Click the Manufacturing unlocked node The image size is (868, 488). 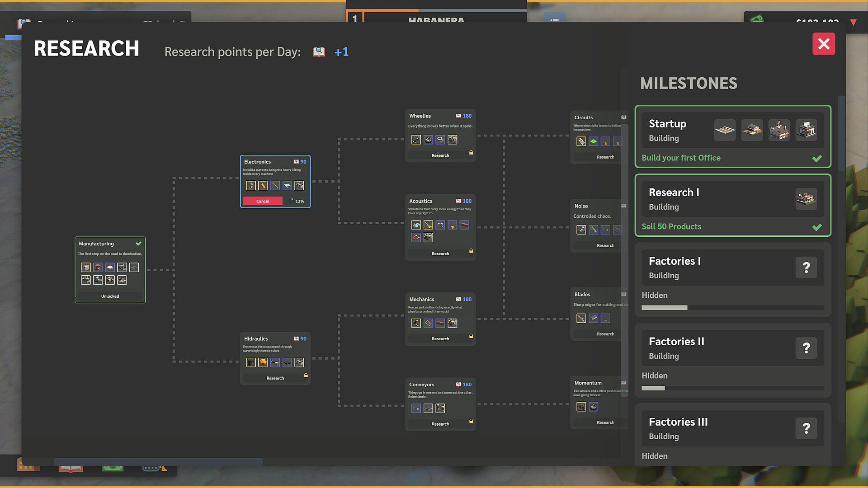pos(110,270)
